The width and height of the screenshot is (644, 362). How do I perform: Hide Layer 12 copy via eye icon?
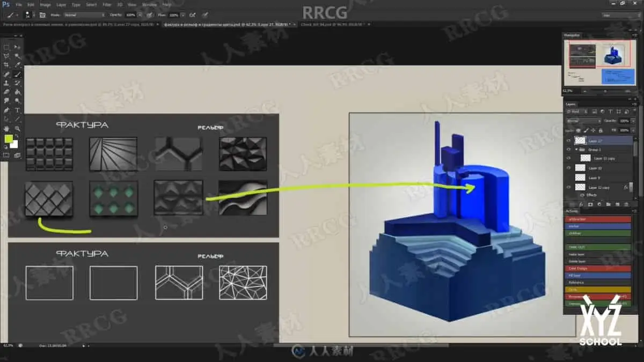coord(569,187)
